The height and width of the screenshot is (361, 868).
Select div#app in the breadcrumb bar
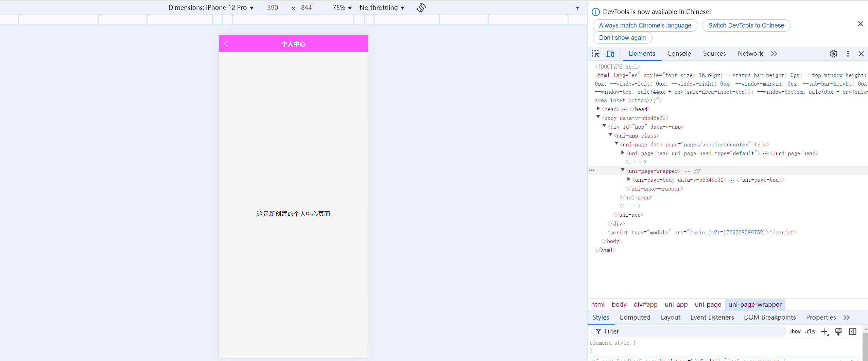click(x=646, y=305)
